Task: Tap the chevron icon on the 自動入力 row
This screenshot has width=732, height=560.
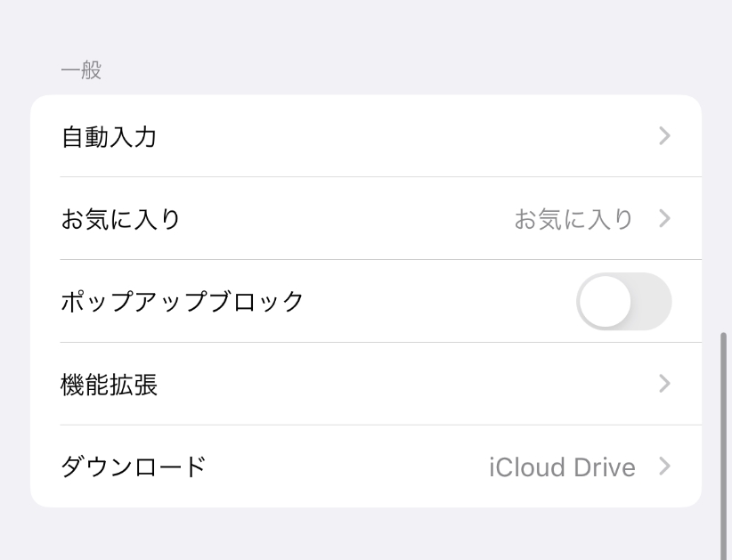Action: (664, 136)
